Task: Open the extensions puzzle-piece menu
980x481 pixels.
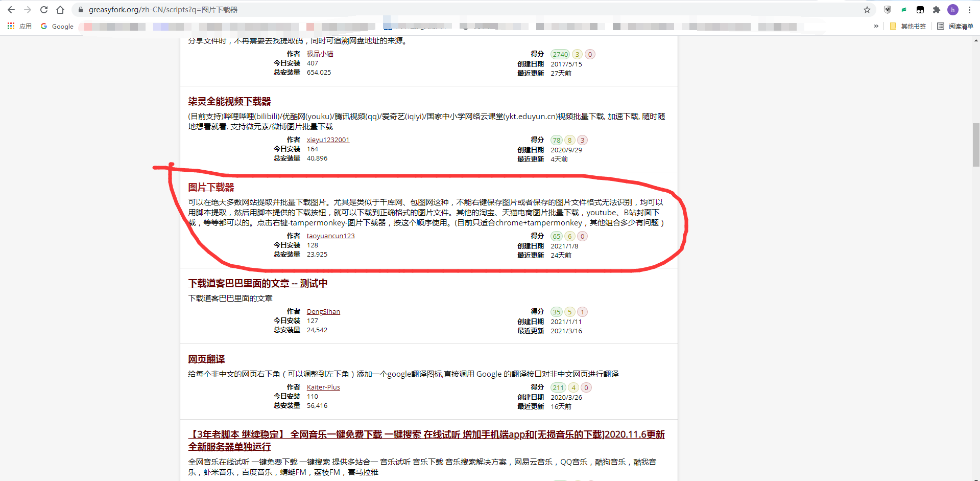Action: (936, 10)
